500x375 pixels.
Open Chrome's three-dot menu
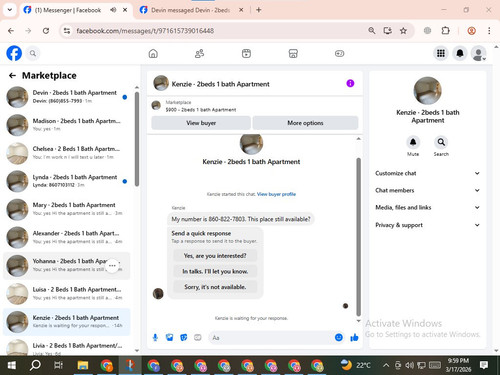[489, 31]
